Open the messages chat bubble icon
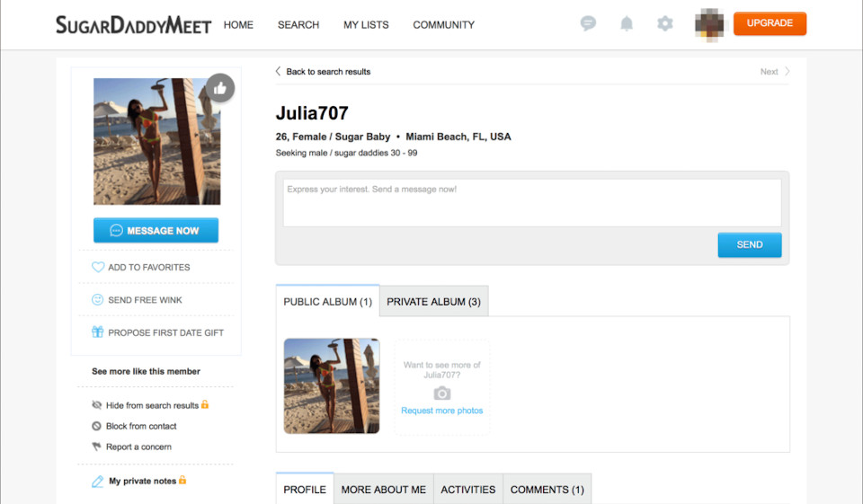863x504 pixels. click(588, 24)
